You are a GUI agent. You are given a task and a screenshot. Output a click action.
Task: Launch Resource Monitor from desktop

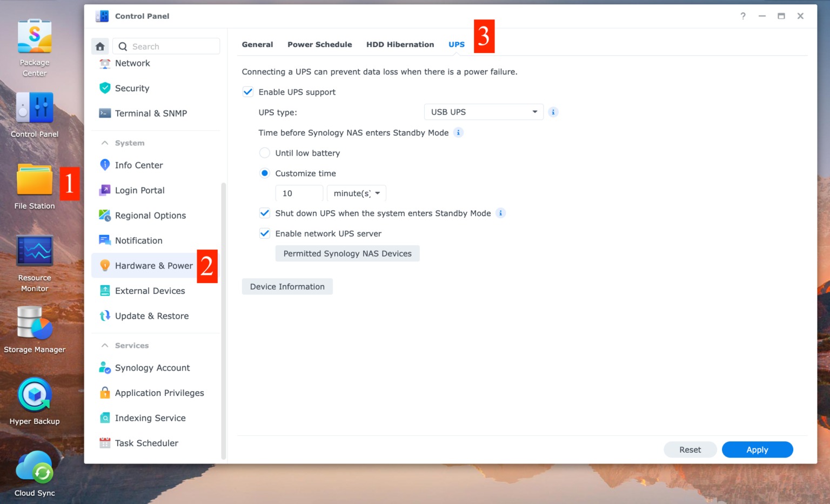click(35, 251)
